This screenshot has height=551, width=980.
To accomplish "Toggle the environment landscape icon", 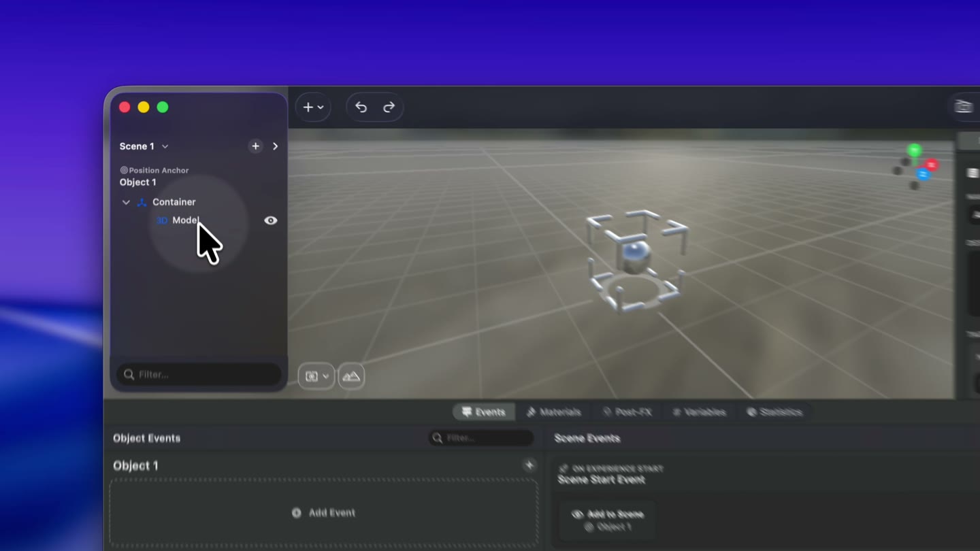I will click(x=351, y=376).
